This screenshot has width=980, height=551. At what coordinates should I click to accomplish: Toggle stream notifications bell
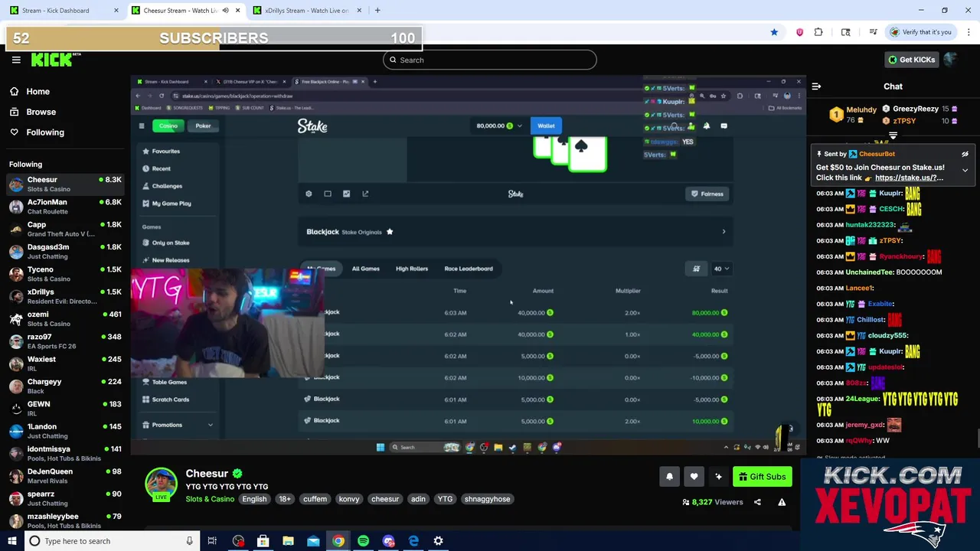click(669, 477)
